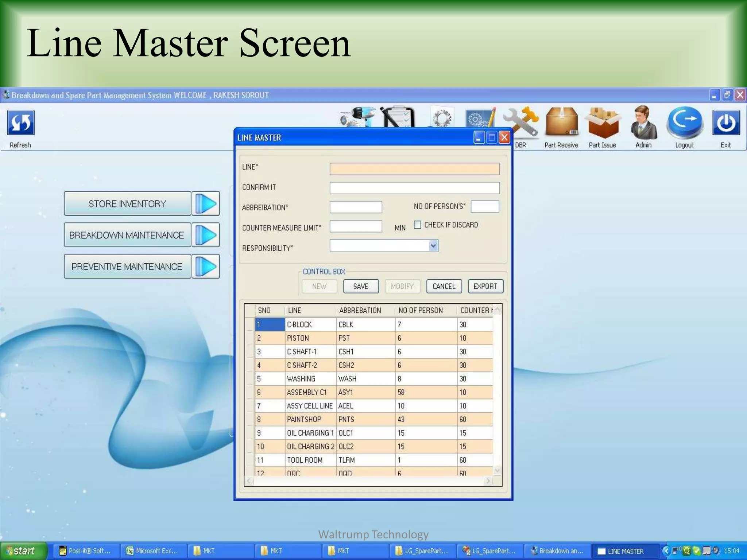747x560 pixels.
Task: Click into the LINE input field
Action: (x=414, y=169)
